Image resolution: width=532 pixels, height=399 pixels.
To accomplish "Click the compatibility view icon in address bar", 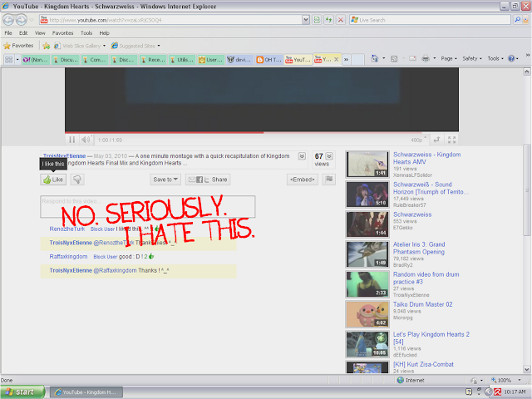I will pyautogui.click(x=317, y=20).
